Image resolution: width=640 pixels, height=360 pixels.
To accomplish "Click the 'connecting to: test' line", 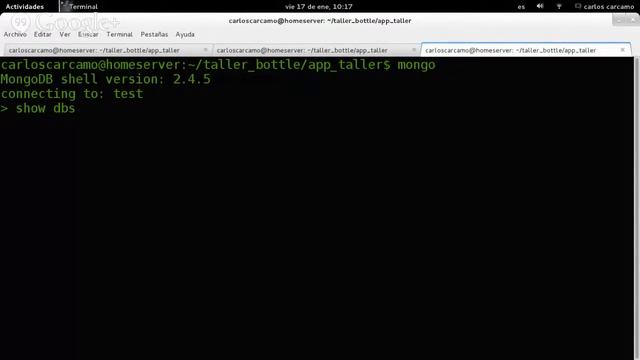I will 72,94.
